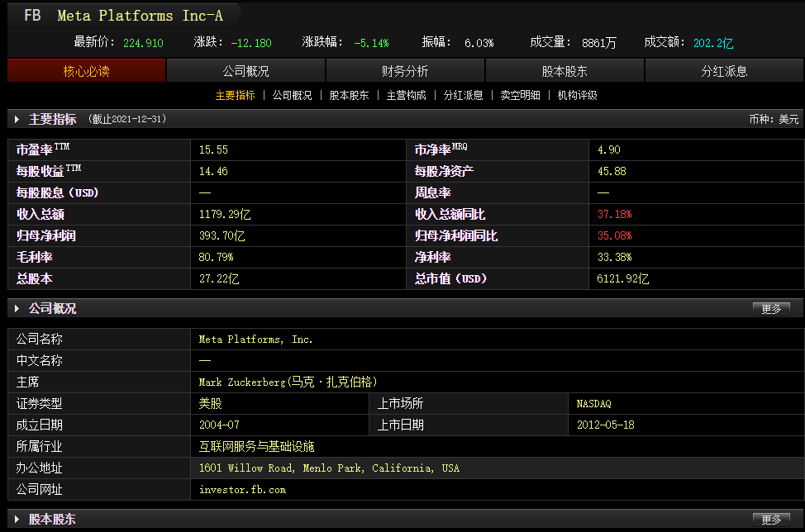Screen dimensions: 805x532
Task: Switch to the 财务分析 tab
Action: tap(405, 71)
